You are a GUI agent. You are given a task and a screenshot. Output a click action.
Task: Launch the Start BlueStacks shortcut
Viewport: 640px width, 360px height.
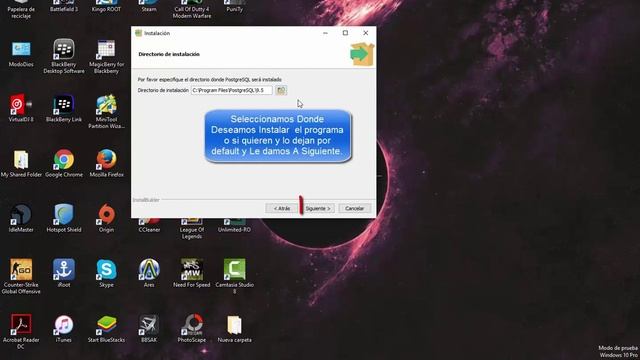tap(106, 328)
